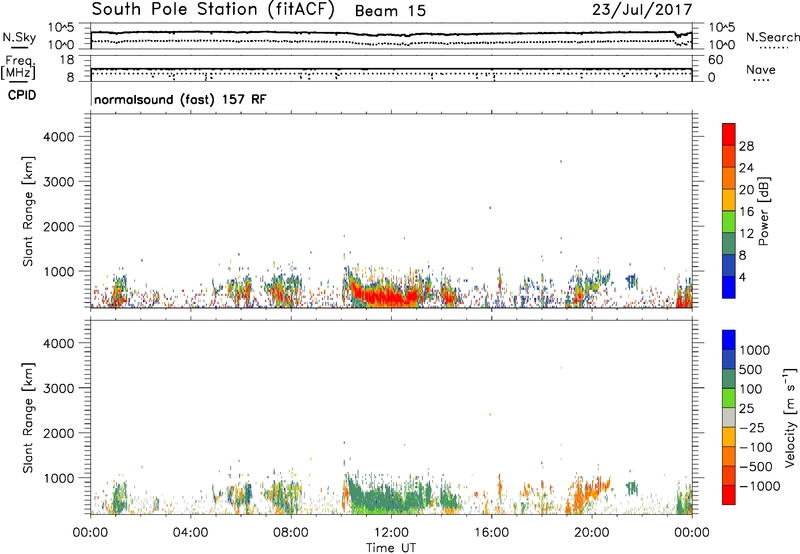This screenshot has width=800, height=554.
Task: Click the blue bottom of power colorbar
Action: pos(729,287)
